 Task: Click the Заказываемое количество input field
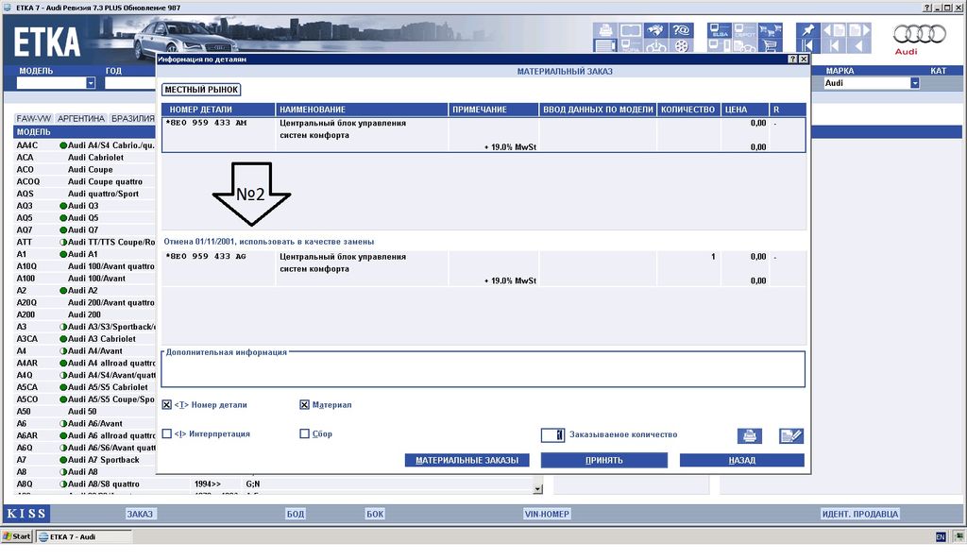pyautogui.click(x=552, y=434)
